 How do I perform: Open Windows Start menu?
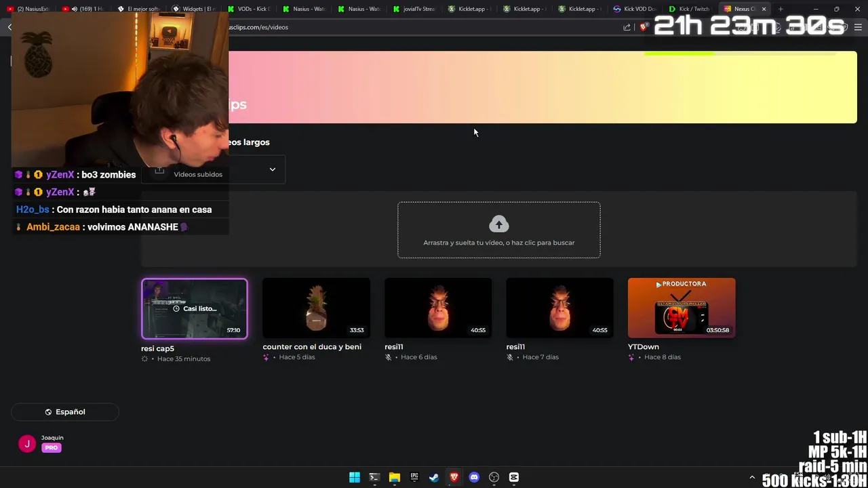coord(354,477)
